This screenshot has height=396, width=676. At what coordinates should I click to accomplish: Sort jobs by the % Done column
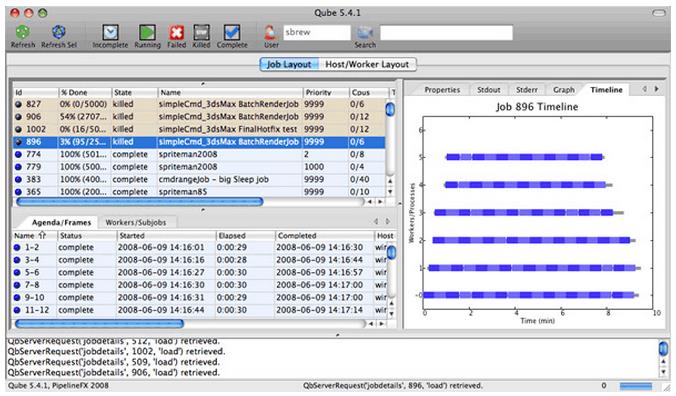[x=84, y=92]
